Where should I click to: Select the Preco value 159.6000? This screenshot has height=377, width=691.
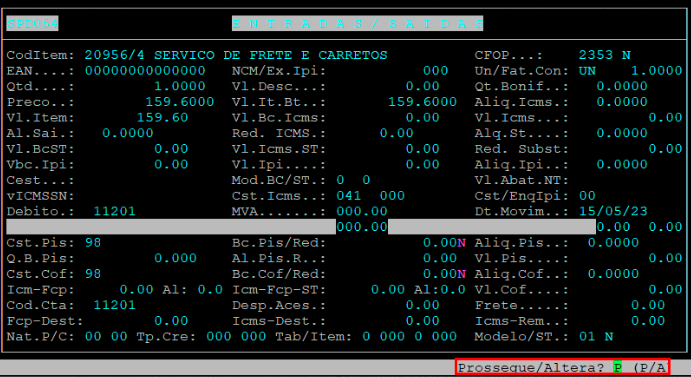[180, 102]
